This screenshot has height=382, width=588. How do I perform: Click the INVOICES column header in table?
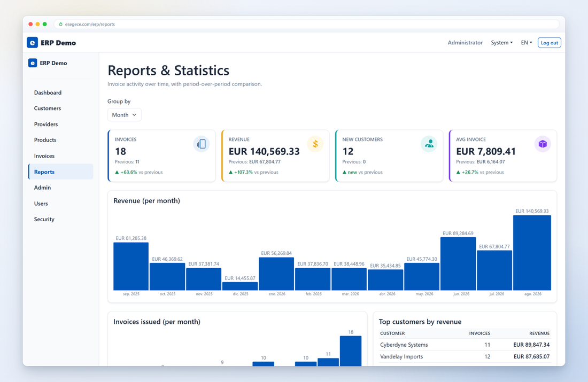pos(479,333)
